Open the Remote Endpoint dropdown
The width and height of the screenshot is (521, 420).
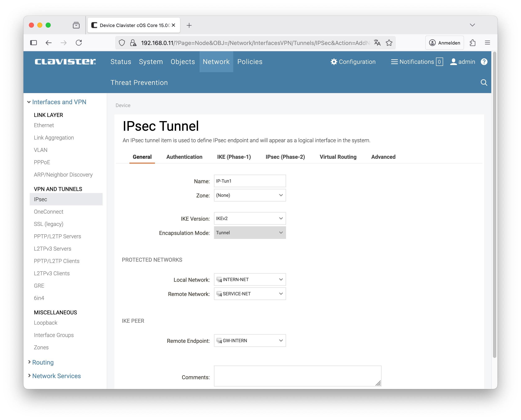tap(250, 341)
